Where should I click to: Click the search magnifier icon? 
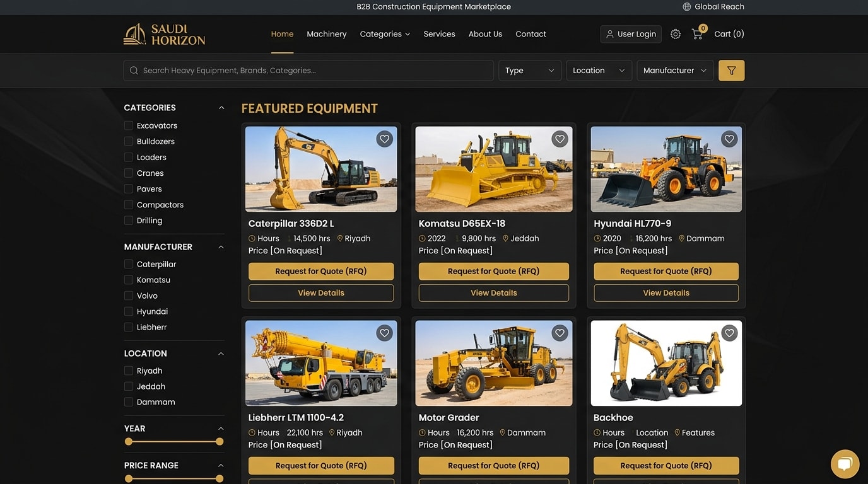click(x=134, y=71)
